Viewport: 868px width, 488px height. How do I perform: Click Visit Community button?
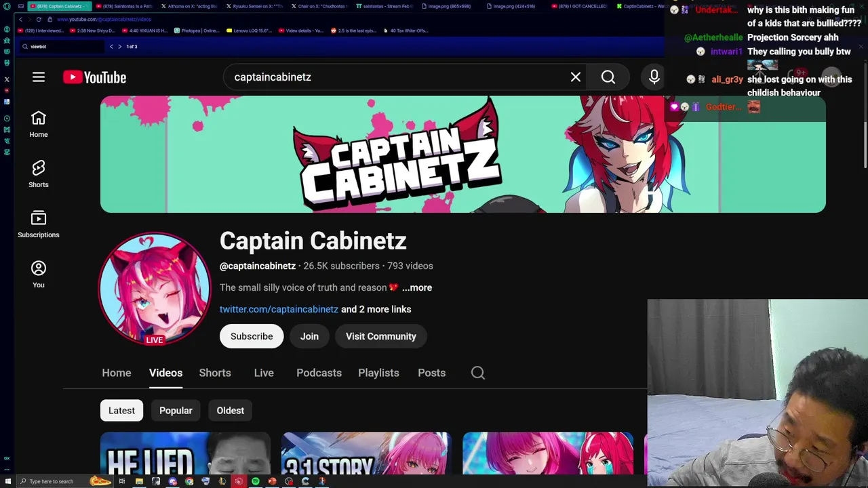click(x=381, y=336)
